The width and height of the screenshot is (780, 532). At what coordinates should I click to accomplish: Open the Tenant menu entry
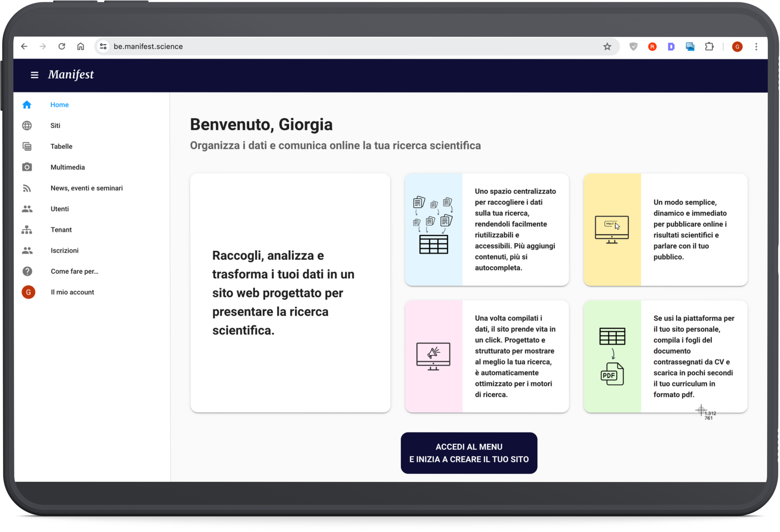point(61,230)
